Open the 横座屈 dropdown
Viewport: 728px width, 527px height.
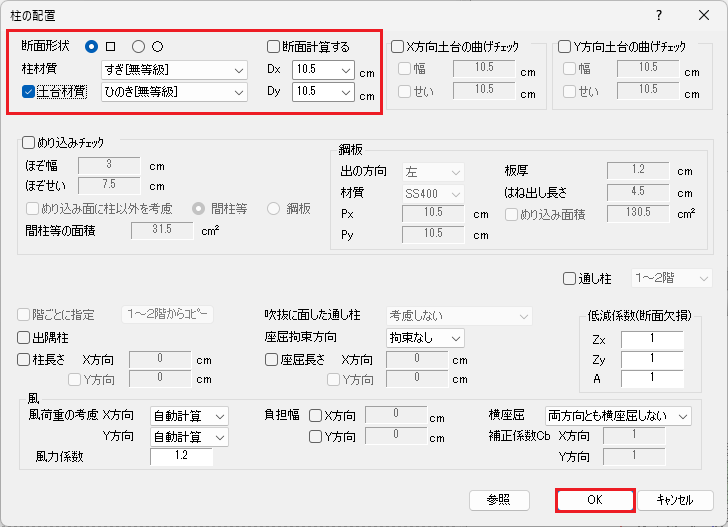(x=618, y=415)
